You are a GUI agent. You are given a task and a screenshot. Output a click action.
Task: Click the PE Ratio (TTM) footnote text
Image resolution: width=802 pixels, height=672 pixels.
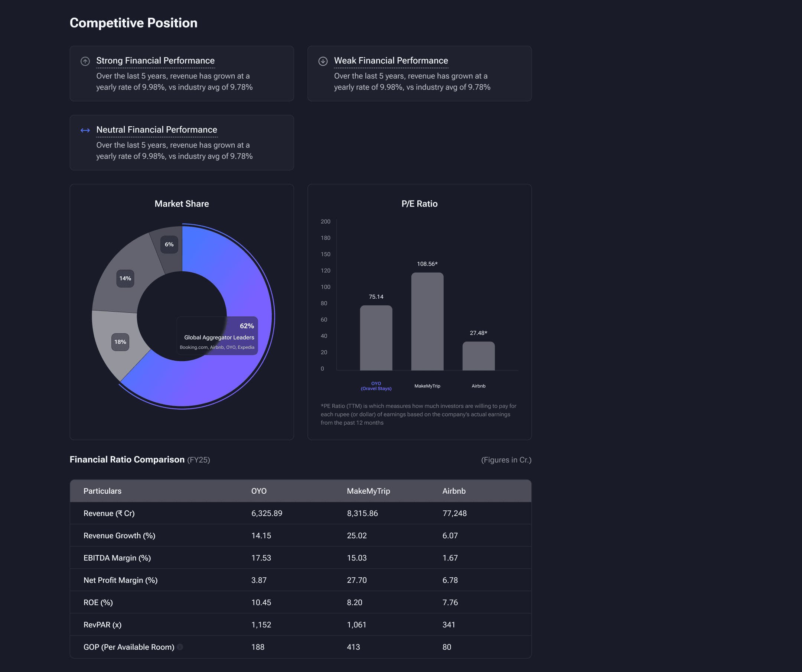418,414
